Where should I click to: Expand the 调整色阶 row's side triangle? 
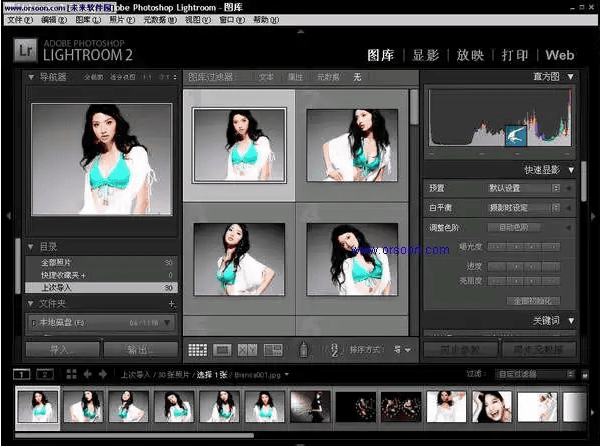[569, 228]
